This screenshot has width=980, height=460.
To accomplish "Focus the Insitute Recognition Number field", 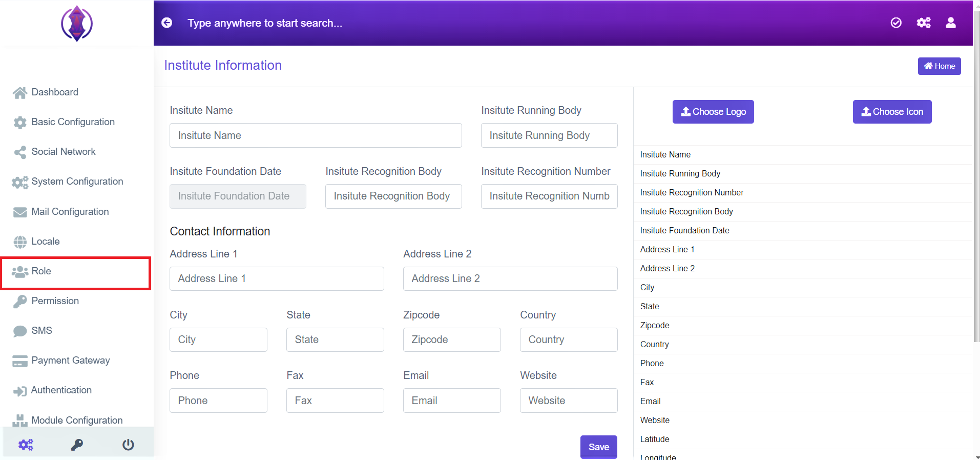I will point(549,196).
